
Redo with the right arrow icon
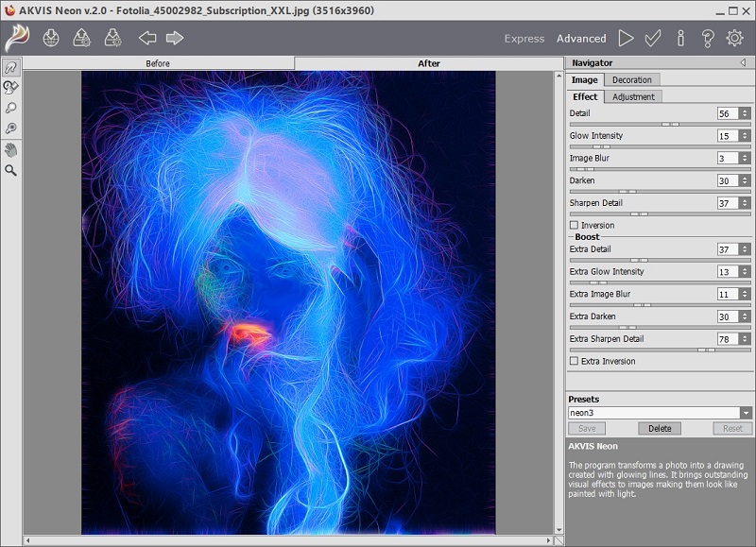pos(175,38)
